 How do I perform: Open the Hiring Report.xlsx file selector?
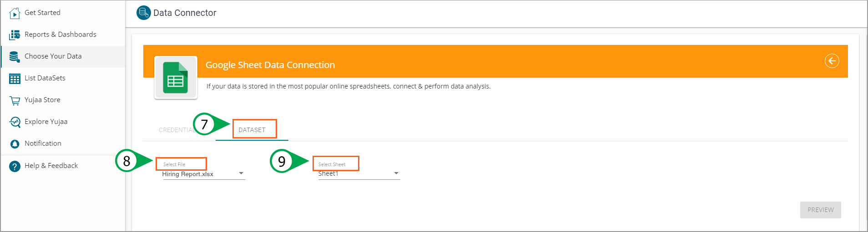tap(199, 174)
